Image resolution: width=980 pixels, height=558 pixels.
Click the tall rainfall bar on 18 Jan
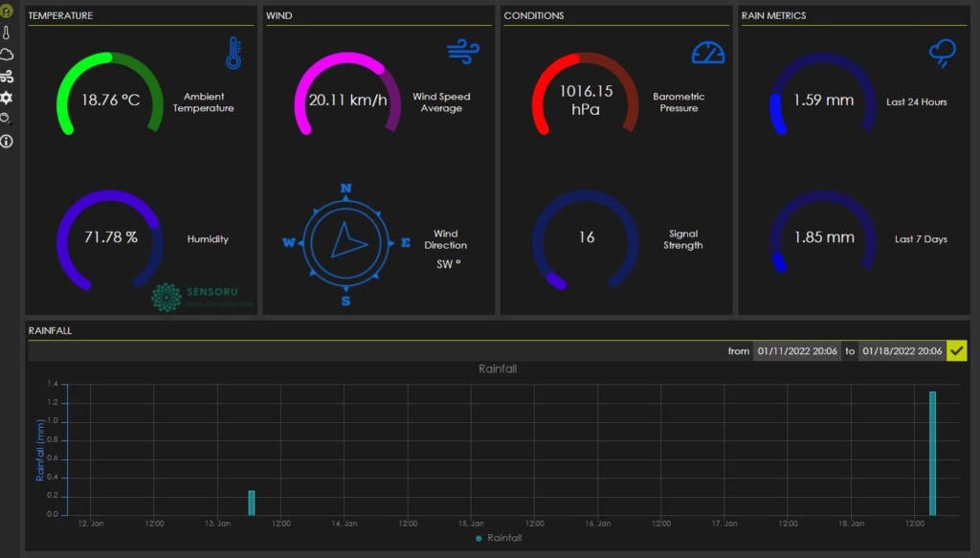tap(932, 453)
